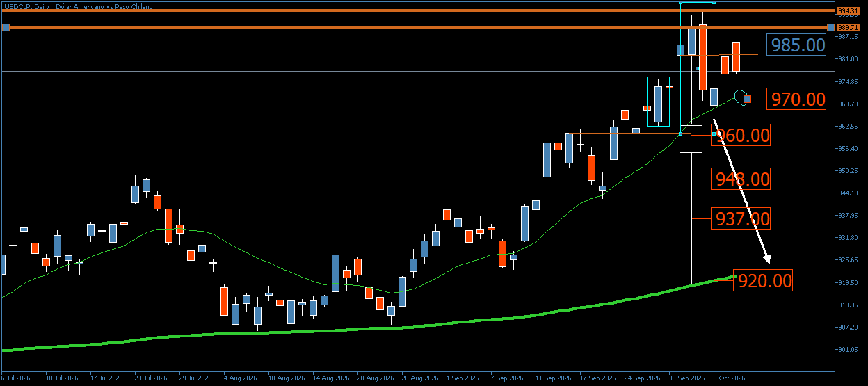The height and width of the screenshot is (386, 868).
Task: Click the 901.05 value on price axis
Action: point(846,350)
